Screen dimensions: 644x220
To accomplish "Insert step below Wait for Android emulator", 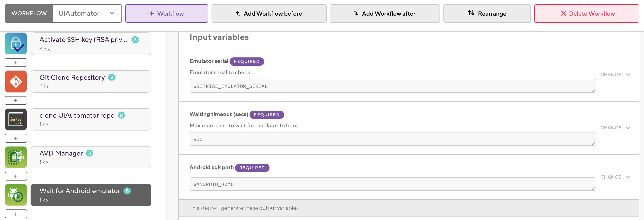I will tap(16, 214).
